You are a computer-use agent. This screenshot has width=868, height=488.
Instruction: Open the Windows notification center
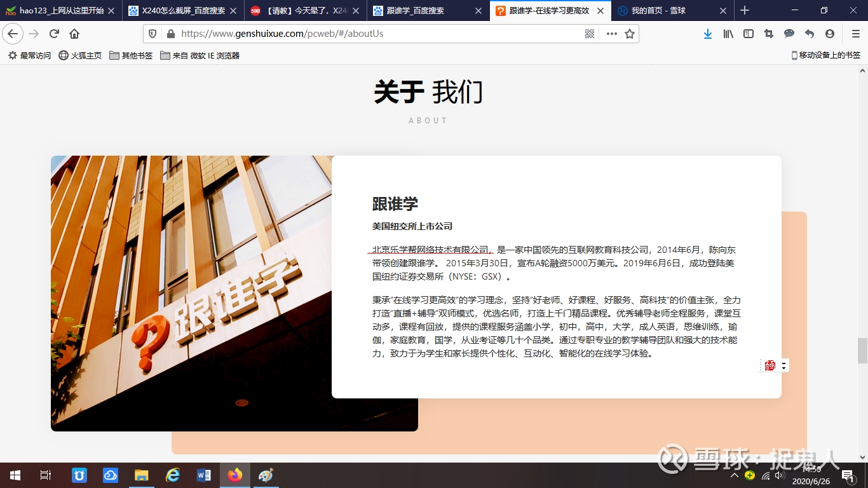pyautogui.click(x=848, y=475)
